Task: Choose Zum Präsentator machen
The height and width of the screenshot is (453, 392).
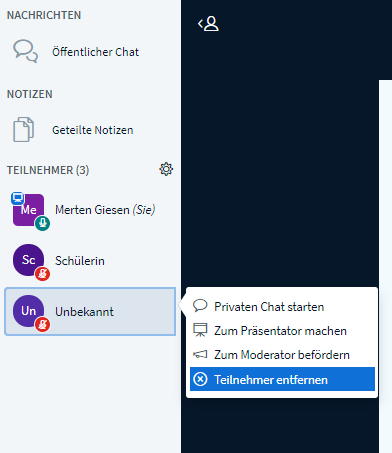Action: [x=282, y=331]
